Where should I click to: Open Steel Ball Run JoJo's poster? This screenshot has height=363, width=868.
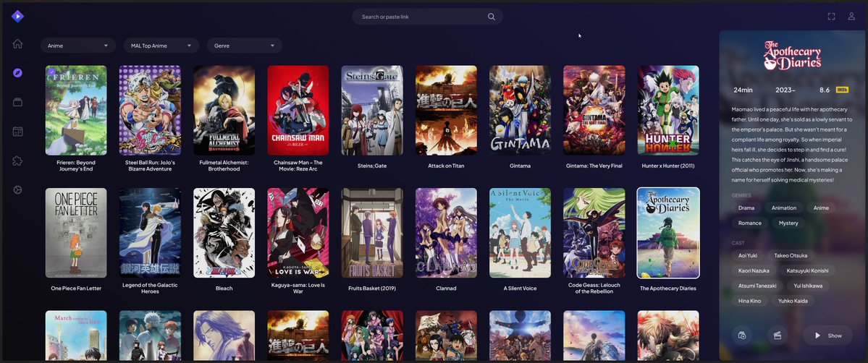click(150, 110)
